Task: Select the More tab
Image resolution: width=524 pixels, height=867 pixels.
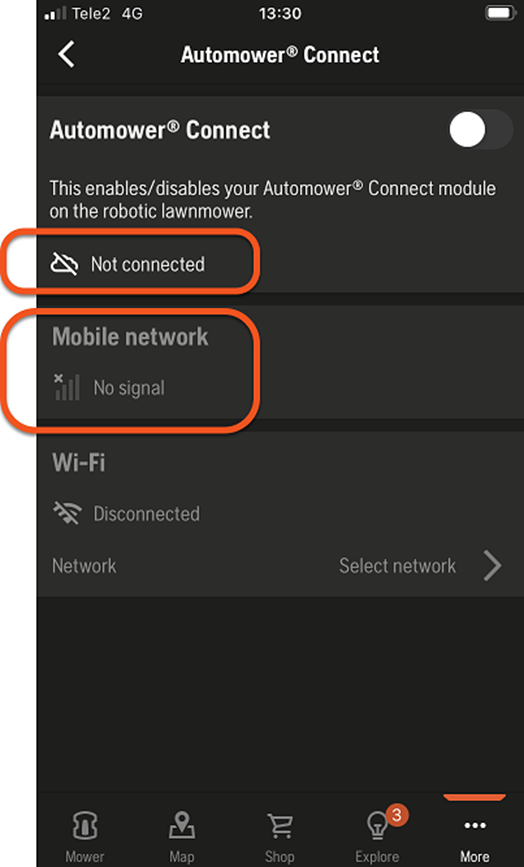Action: click(475, 838)
